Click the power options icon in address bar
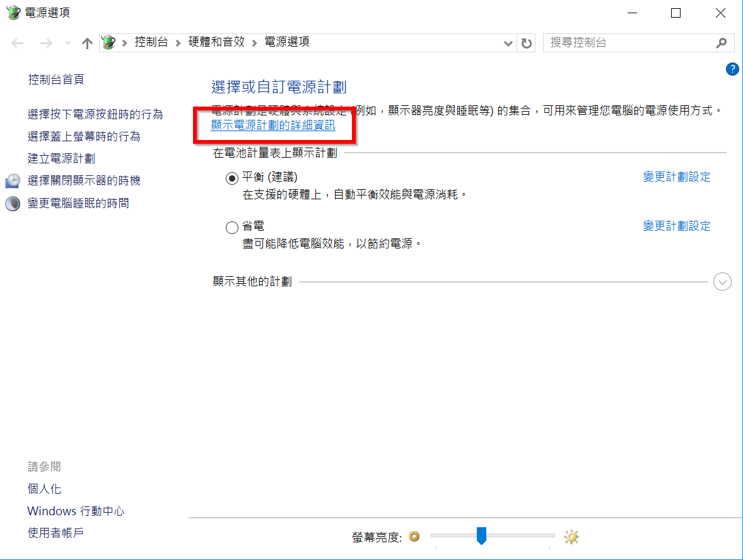This screenshot has height=560, width=743. click(108, 43)
